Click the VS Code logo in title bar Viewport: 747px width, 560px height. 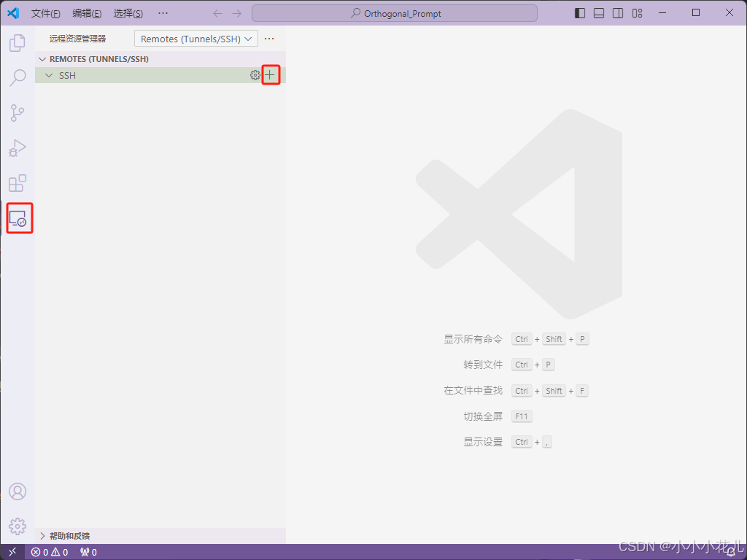coord(13,13)
